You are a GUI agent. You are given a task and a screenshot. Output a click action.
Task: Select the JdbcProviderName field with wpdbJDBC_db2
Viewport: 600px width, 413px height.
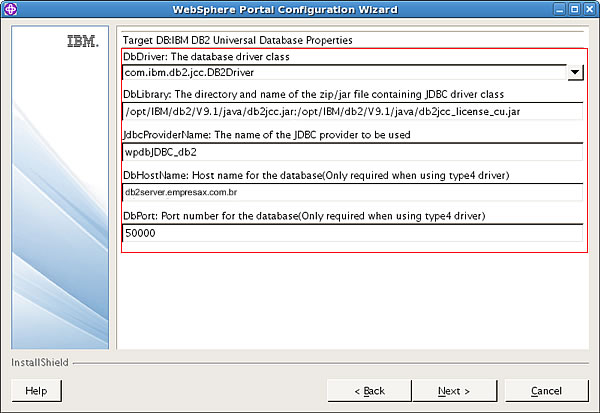[x=353, y=152]
